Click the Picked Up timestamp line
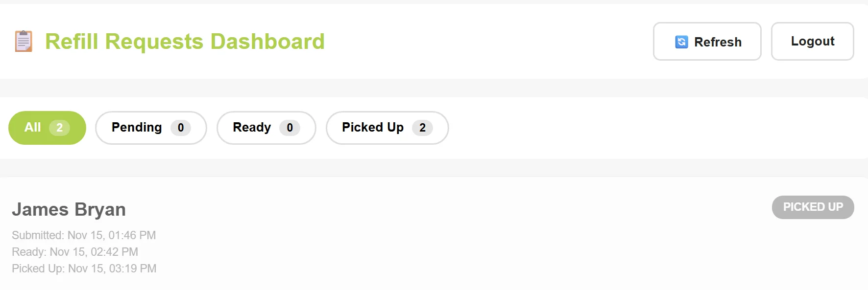 84,268
